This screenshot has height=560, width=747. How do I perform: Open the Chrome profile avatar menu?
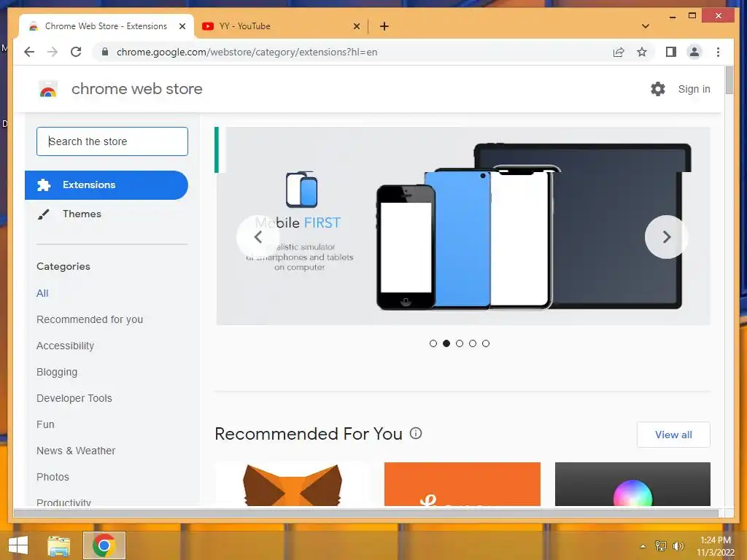[x=694, y=52]
